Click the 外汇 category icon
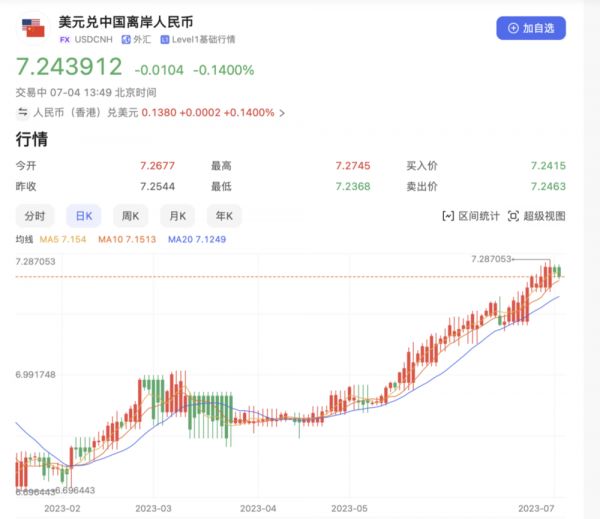Viewport: 600px width, 519px height. (x=126, y=40)
